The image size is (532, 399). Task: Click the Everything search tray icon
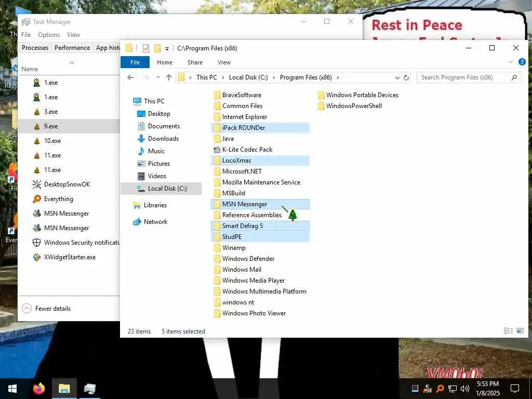pyautogui.click(x=440, y=389)
